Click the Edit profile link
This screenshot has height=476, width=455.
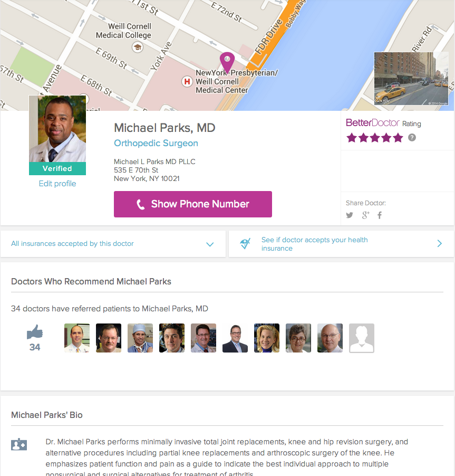pyautogui.click(x=57, y=184)
